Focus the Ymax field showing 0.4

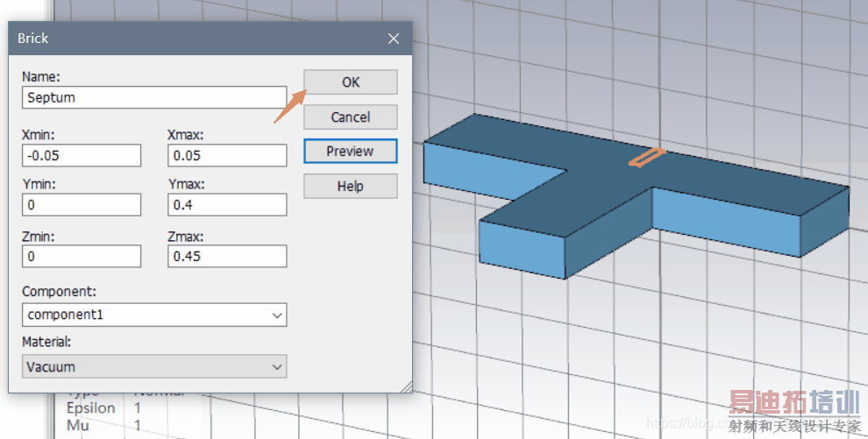click(x=227, y=204)
